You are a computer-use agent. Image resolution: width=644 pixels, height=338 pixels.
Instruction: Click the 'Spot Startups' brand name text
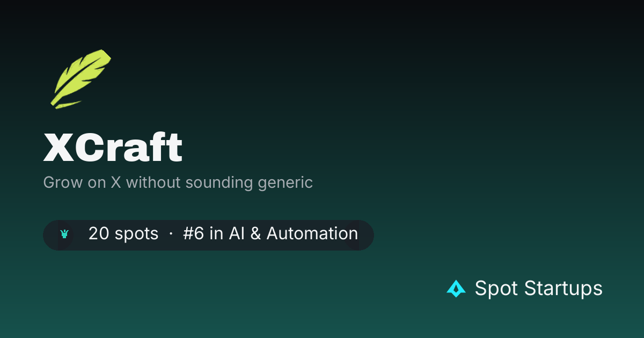coord(539,289)
